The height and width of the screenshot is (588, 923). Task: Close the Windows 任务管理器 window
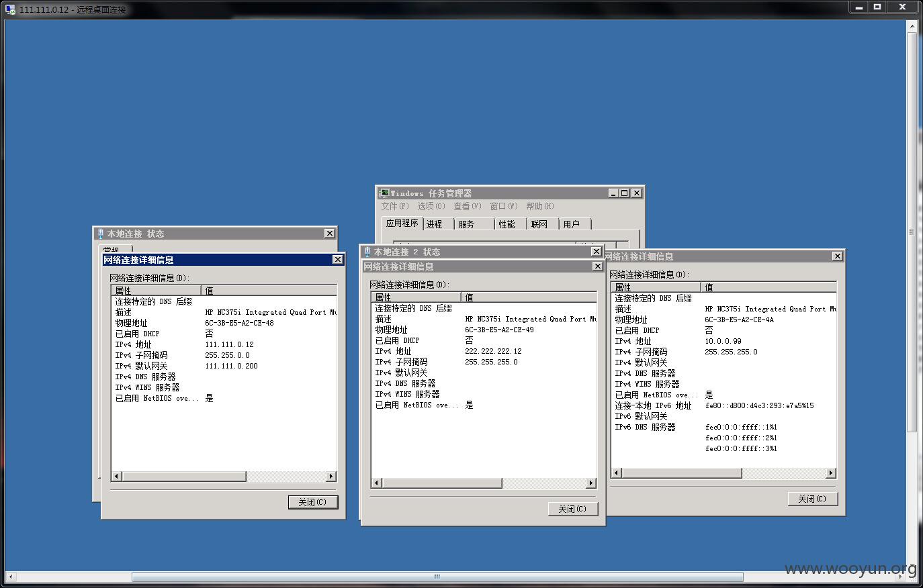tap(637, 193)
